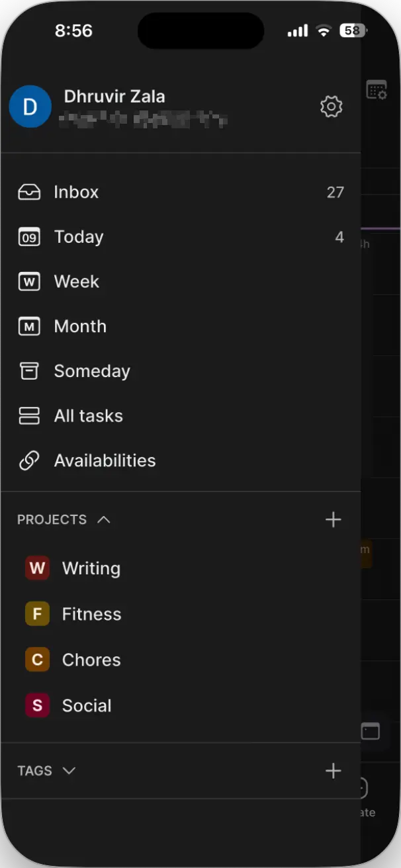Collapse the PROJECTS section
Viewport: 401px width, 868px height.
click(103, 519)
